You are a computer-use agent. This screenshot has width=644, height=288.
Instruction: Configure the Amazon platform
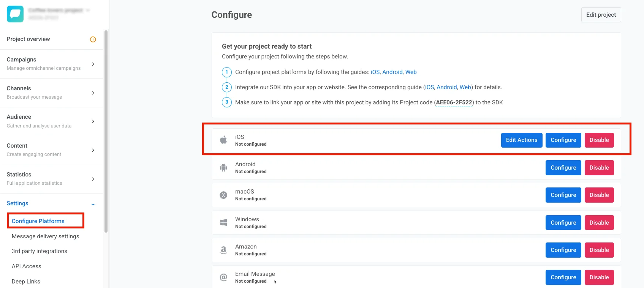[563, 250]
